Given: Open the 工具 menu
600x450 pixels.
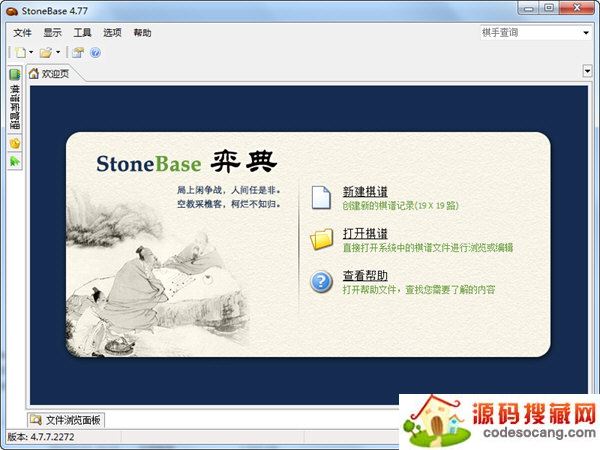Looking at the screenshot, I should (x=82, y=33).
